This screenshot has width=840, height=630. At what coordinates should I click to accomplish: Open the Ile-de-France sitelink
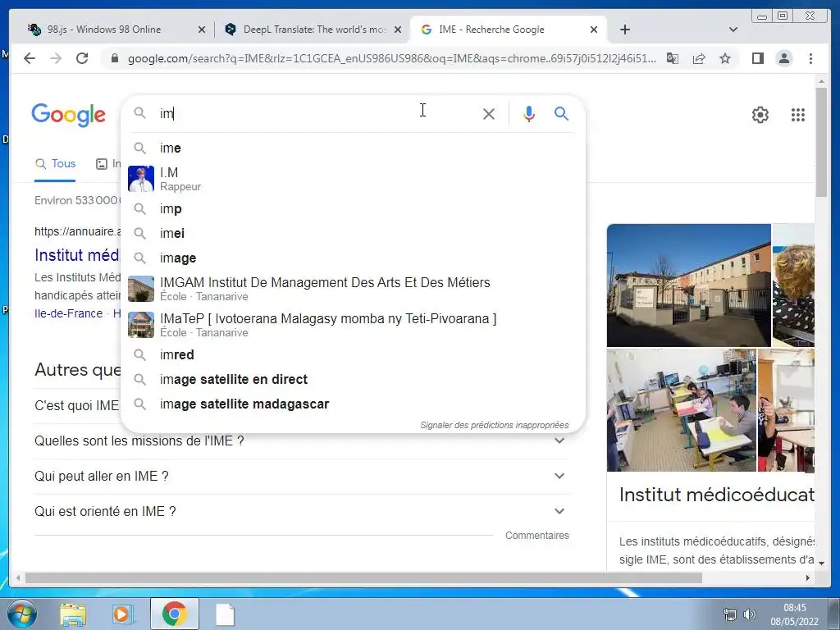pos(69,313)
